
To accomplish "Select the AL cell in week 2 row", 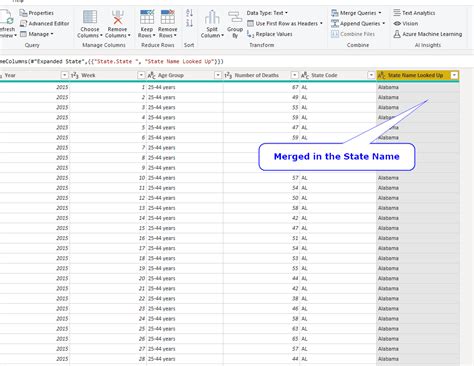I will (338, 97).
